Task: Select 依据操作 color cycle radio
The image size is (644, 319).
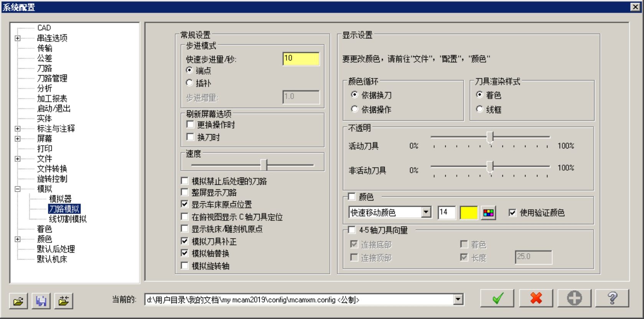Action: click(x=354, y=109)
